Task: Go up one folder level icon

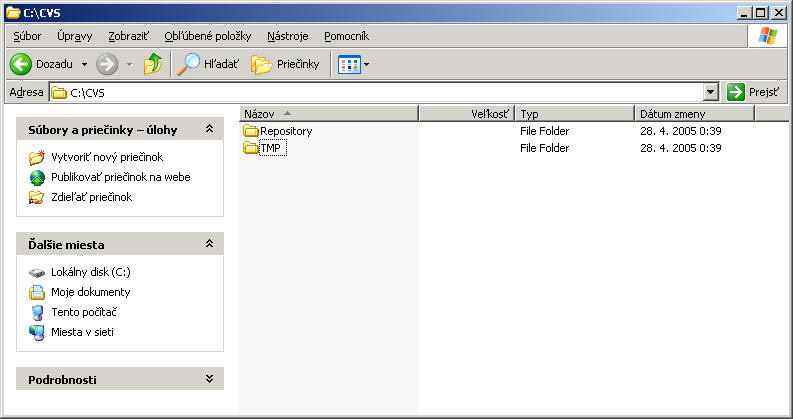Action: (x=153, y=64)
